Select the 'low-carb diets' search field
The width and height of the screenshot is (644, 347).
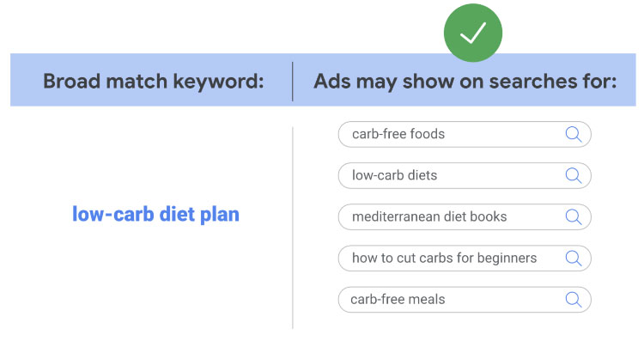(464, 175)
